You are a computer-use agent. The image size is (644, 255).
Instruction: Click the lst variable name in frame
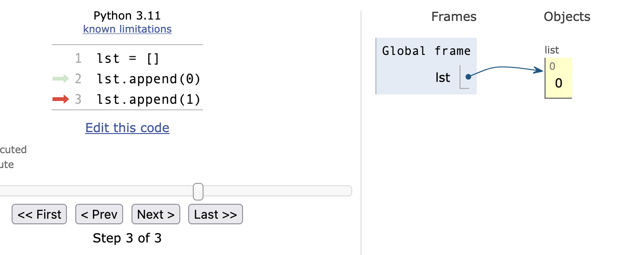(443, 77)
